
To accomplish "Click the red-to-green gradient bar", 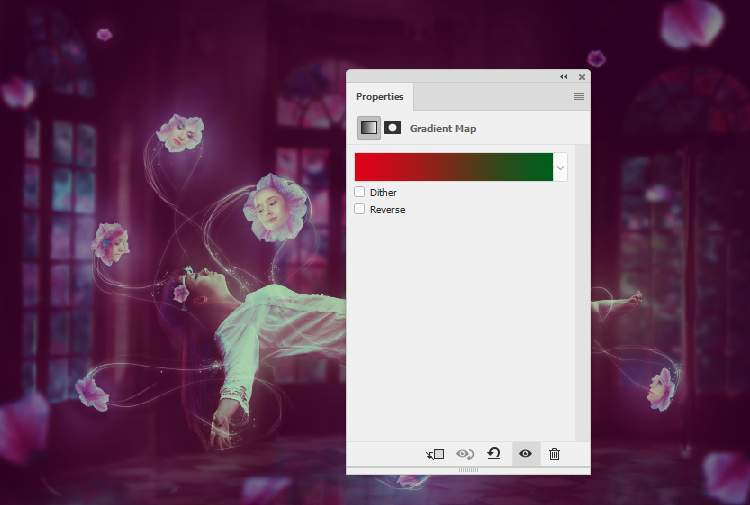I will click(453, 167).
